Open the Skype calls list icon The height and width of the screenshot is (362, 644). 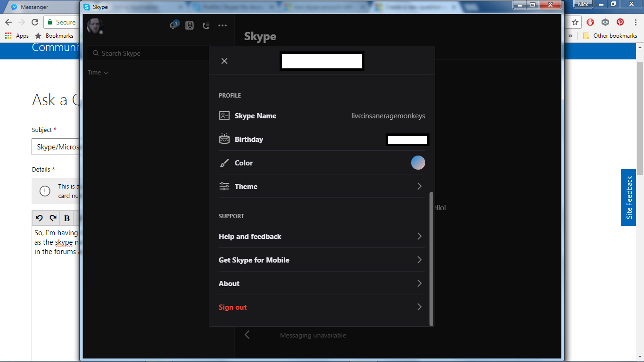click(206, 25)
